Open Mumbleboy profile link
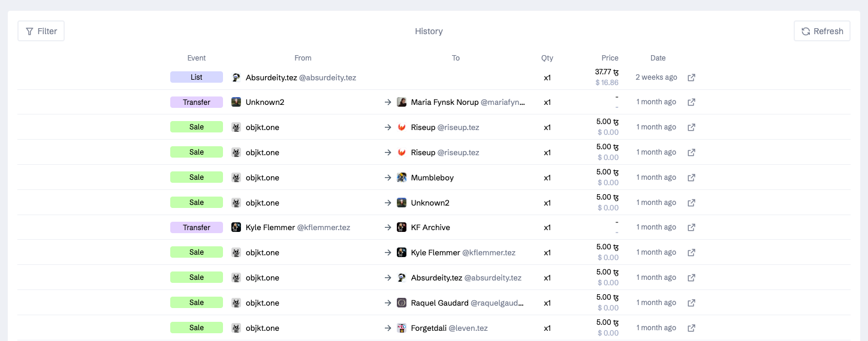 pyautogui.click(x=432, y=177)
